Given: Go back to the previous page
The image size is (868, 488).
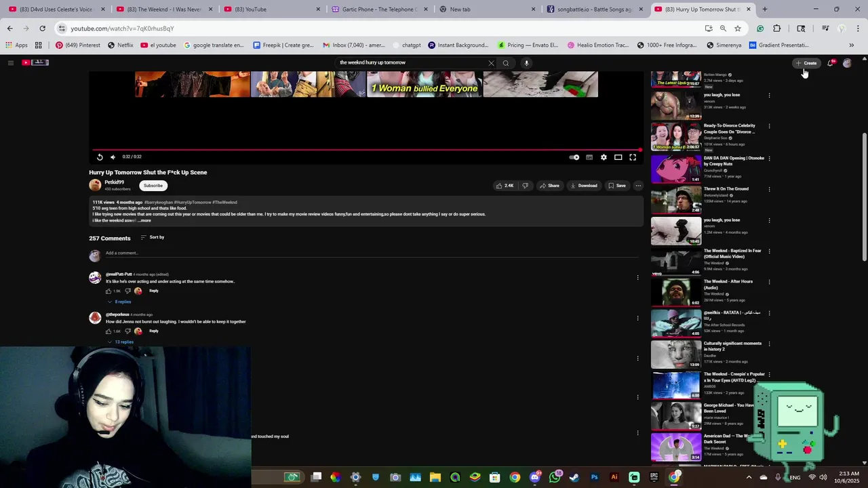Looking at the screenshot, I should coord(9,28).
